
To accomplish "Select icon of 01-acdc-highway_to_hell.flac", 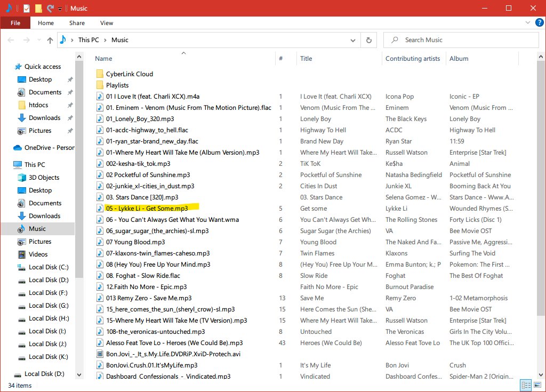I will [100, 130].
